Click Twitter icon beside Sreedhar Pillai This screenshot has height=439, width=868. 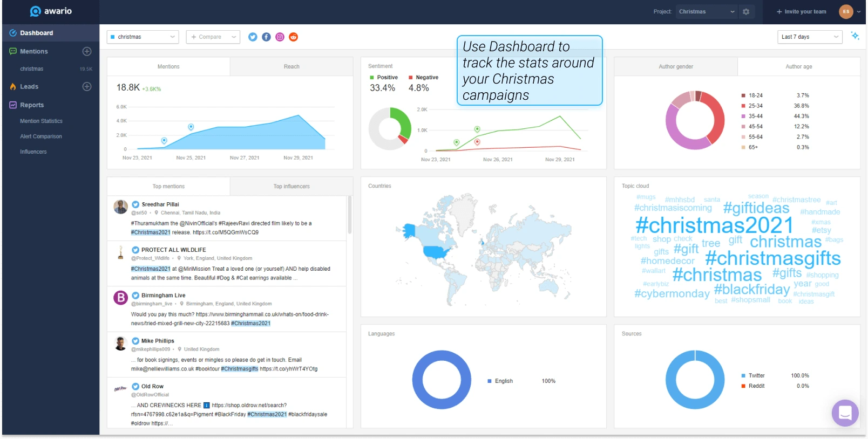tap(135, 204)
